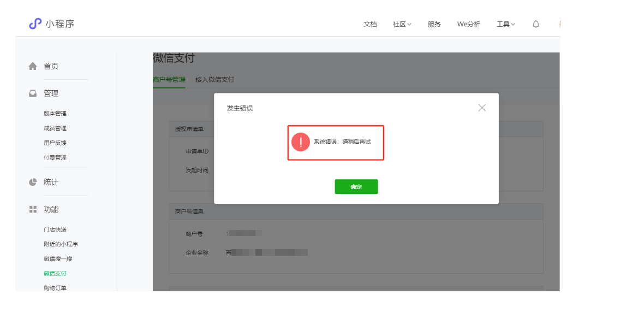The image size is (644, 335).
Task: Select 功能 section in sidebar
Action: (x=51, y=210)
